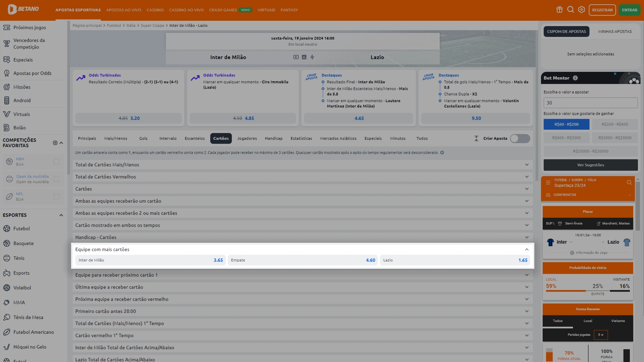Click the gift promotions icon in header
This screenshot has width=644, height=362.
pos(559,10)
